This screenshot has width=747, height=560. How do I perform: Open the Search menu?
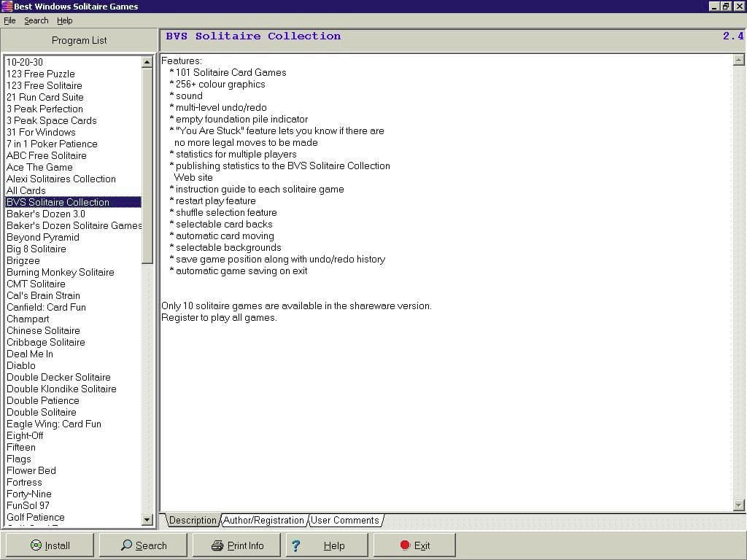36,20
